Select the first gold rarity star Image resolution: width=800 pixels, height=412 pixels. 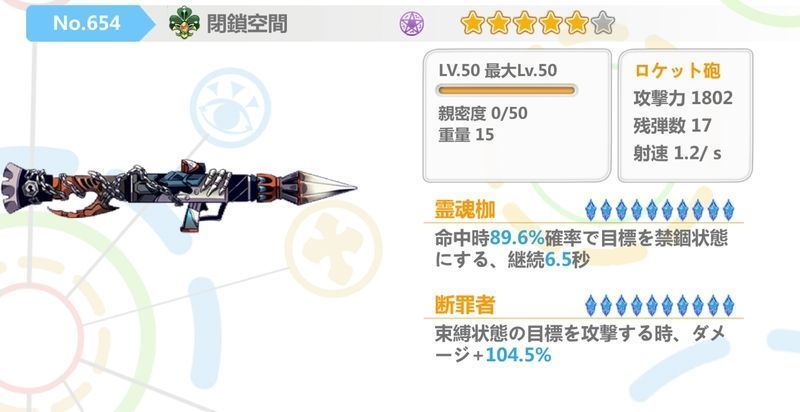coord(472,23)
